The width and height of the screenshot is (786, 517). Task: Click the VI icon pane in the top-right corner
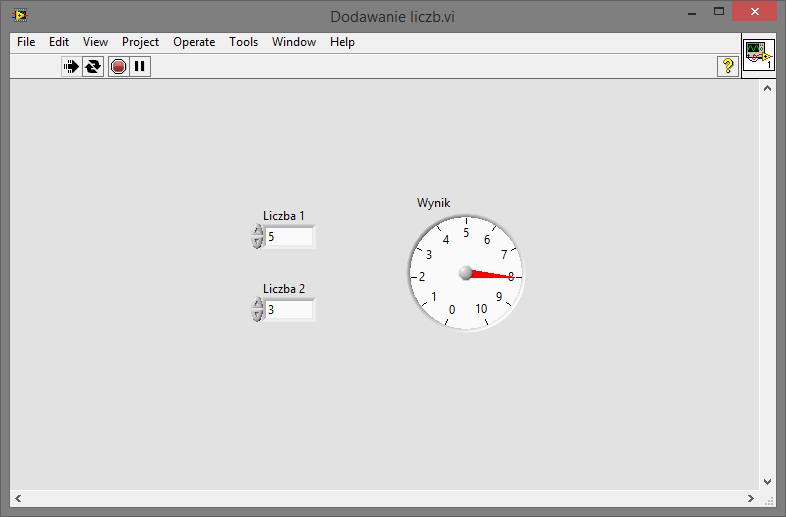tap(758, 55)
